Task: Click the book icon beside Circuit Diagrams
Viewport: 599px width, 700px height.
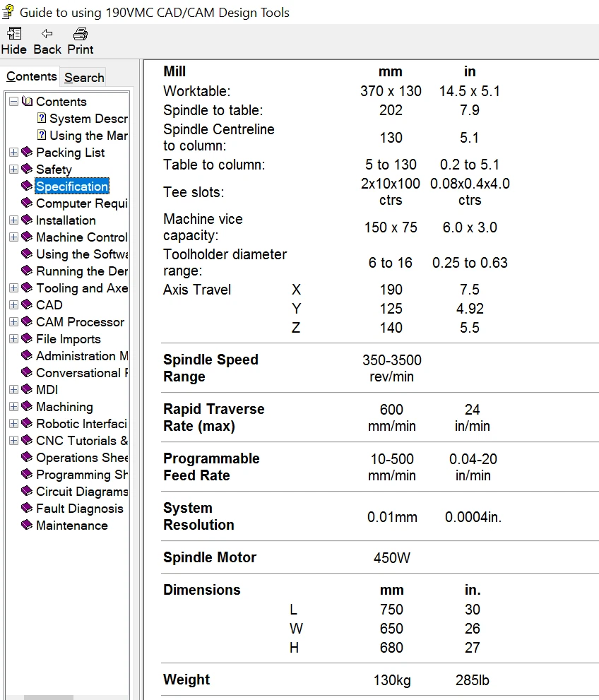Action: coord(27,492)
